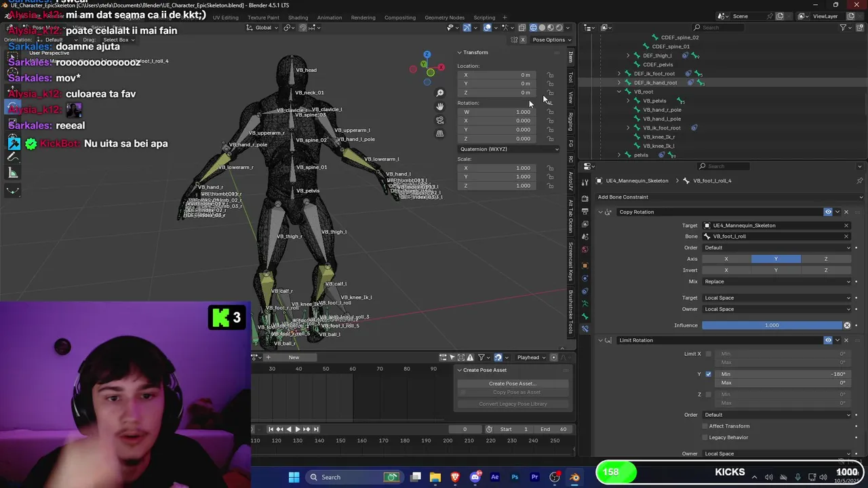Click the red X axis gizmo ball
This screenshot has height=488, width=868.
tap(441, 67)
